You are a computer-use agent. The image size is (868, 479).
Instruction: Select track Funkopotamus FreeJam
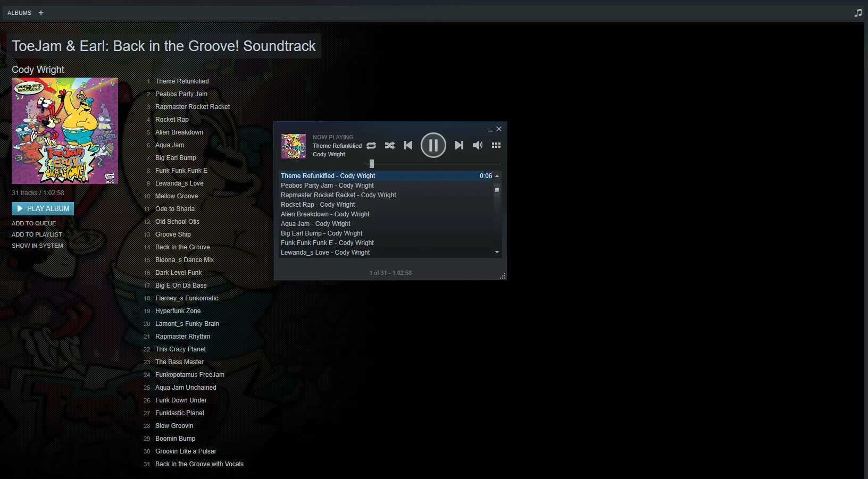click(x=190, y=375)
